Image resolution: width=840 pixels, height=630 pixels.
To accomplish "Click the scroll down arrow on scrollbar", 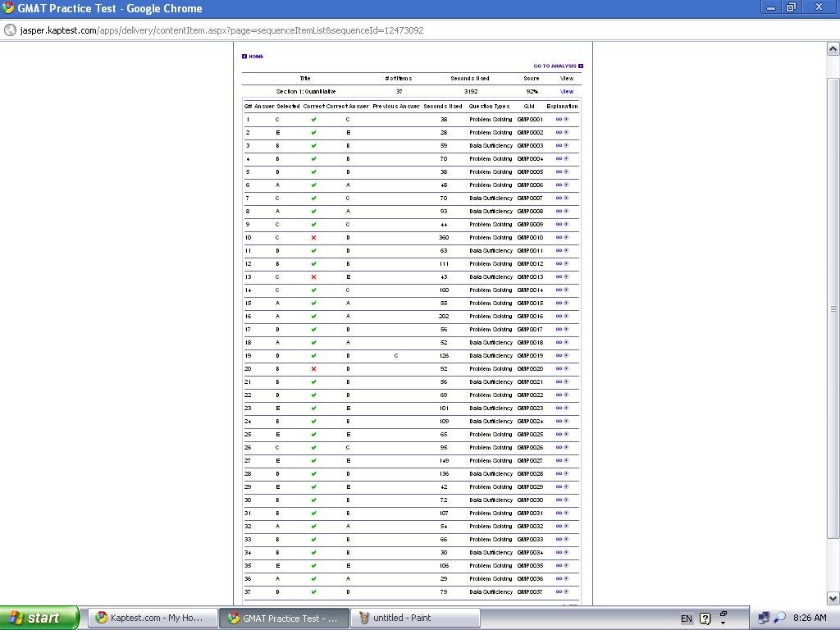I will point(833,598).
